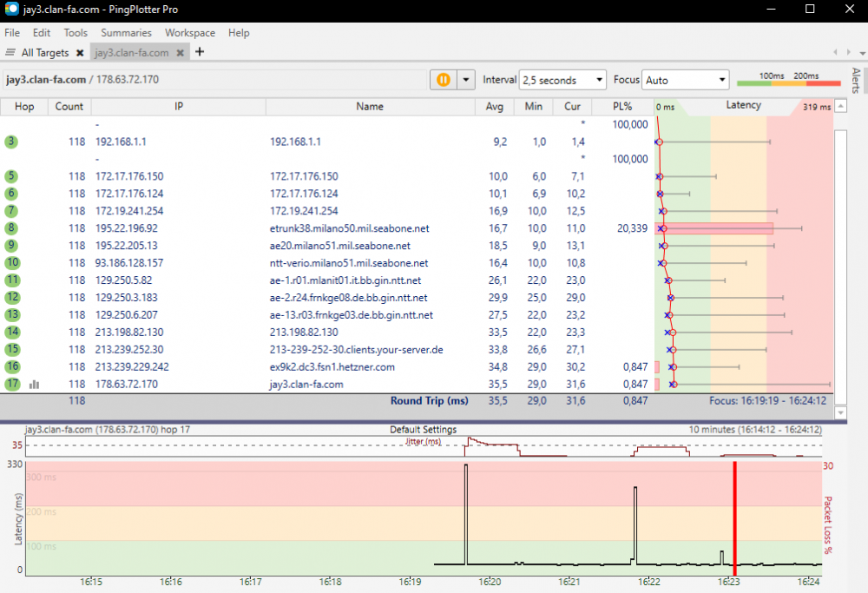
Task: Select hop 16 green circle icon
Action: point(12,366)
